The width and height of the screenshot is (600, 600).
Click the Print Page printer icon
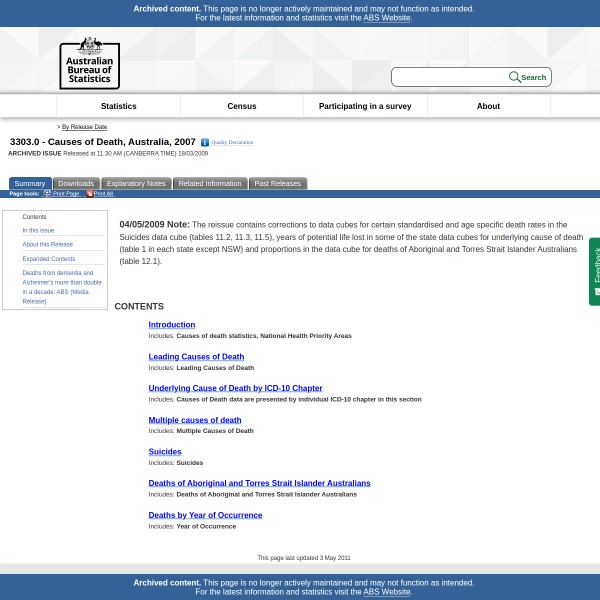tap(47, 194)
